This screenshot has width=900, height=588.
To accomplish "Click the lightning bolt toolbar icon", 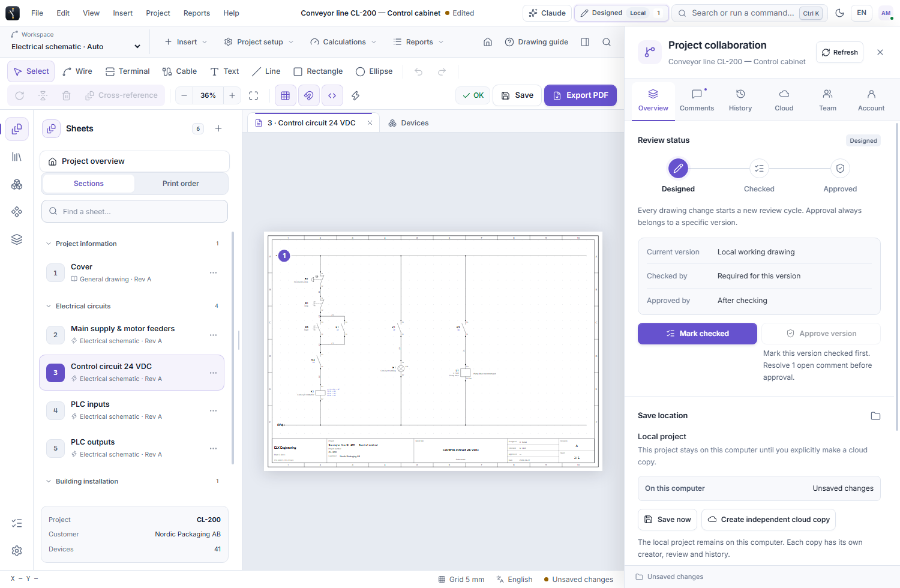I will 356,95.
